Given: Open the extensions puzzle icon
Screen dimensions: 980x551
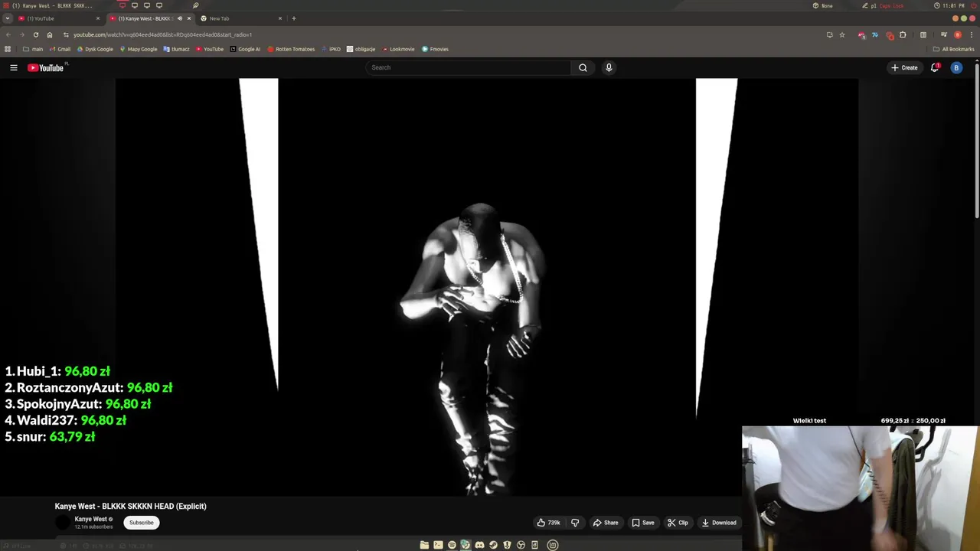Looking at the screenshot, I should tap(903, 34).
